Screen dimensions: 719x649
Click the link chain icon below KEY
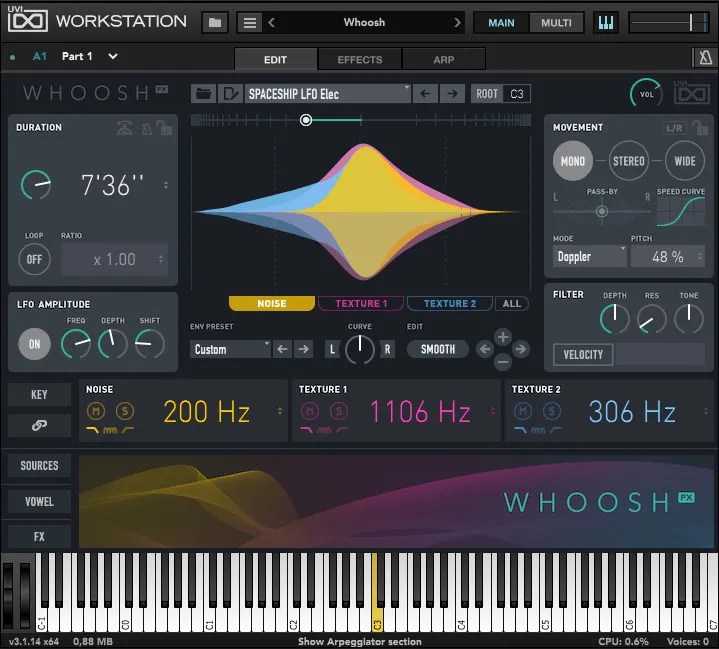[39, 426]
